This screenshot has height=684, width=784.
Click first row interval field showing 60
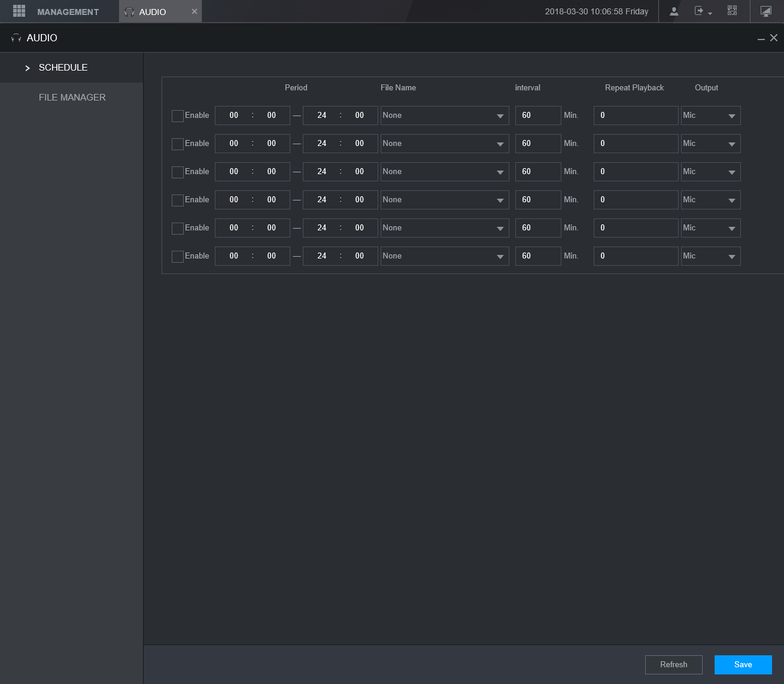pos(538,115)
